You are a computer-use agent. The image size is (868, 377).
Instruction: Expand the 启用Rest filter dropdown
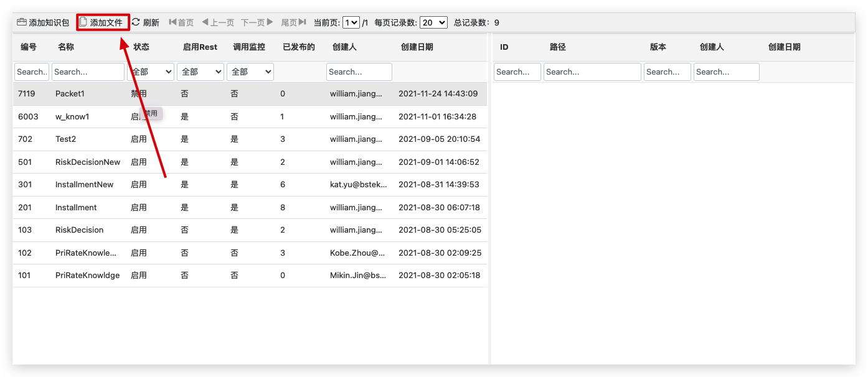(x=200, y=72)
